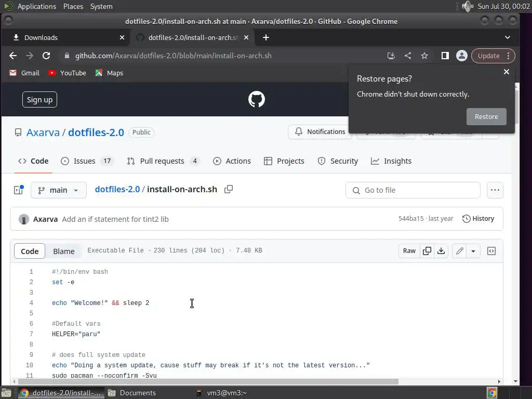The image size is (532, 399).
Task: Open dotfiles-2.0 breadcrumb link
Action: pos(117,189)
